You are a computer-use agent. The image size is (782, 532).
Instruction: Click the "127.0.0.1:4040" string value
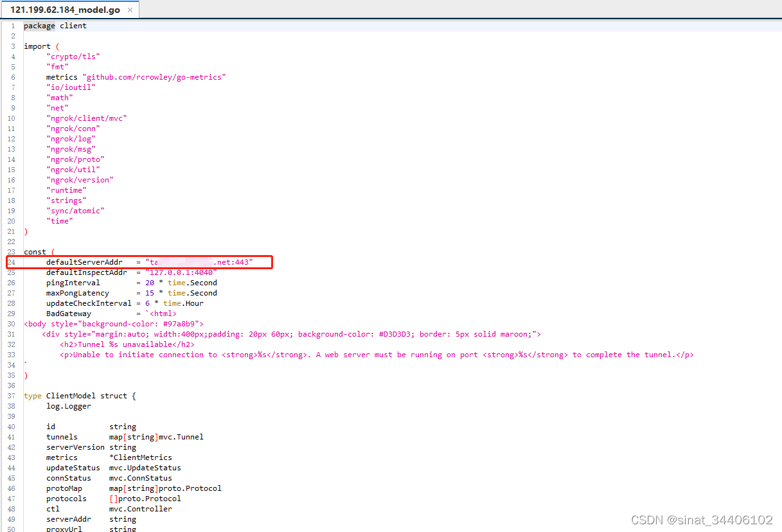click(x=181, y=272)
